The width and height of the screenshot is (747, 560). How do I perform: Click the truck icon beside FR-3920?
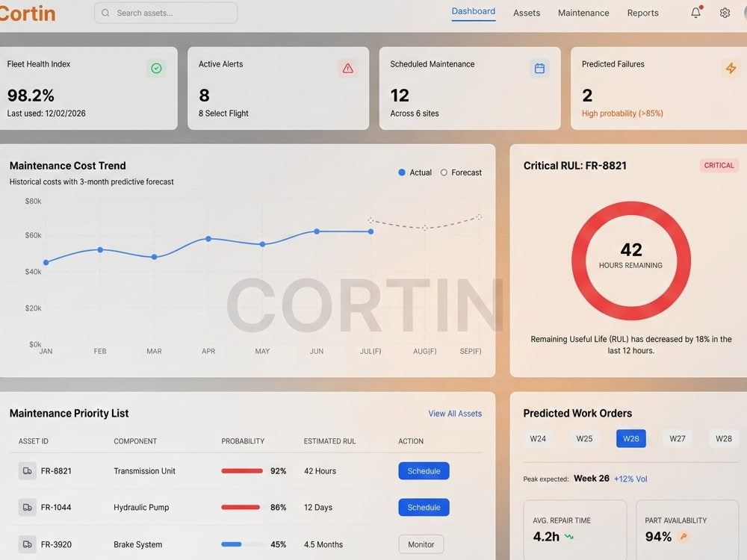[27, 544]
